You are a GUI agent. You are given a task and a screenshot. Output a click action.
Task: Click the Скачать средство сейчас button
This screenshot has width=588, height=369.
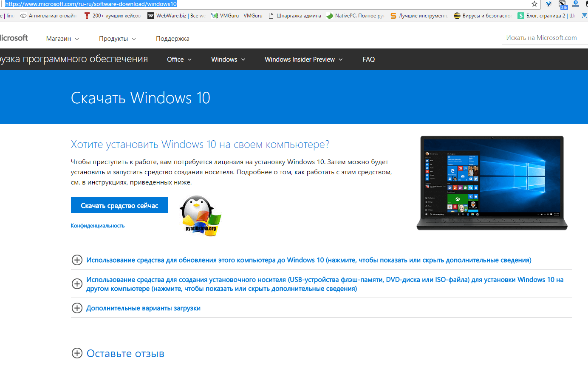119,205
